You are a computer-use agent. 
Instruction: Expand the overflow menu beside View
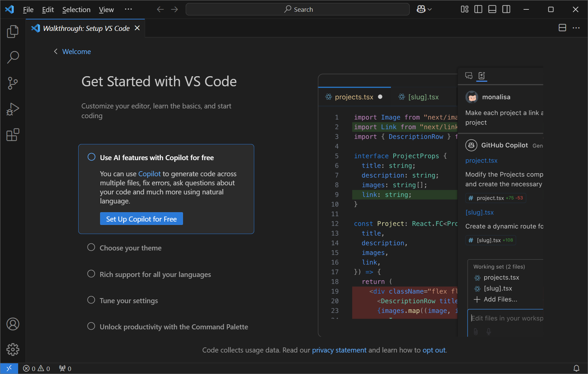click(128, 9)
